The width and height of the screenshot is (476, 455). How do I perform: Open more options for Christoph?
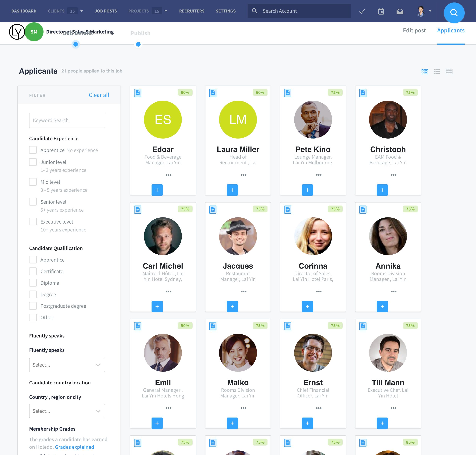point(394,175)
